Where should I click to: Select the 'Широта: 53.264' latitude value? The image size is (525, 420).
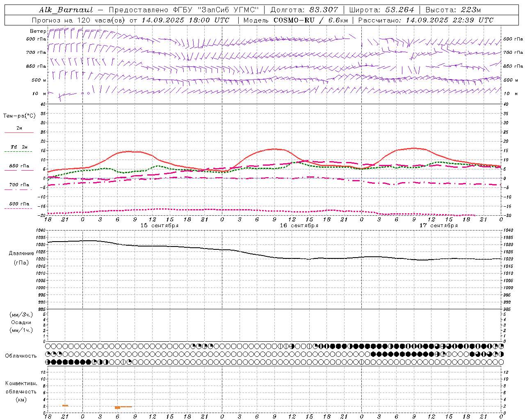pyautogui.click(x=382, y=10)
